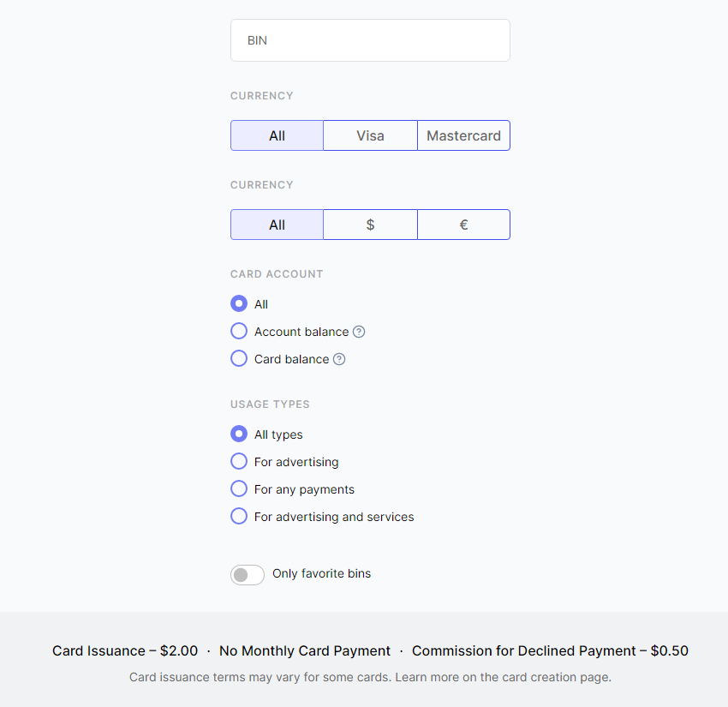Viewport: 728px width, 707px height.
Task: Toggle Only favorite bins switch
Action: (248, 575)
